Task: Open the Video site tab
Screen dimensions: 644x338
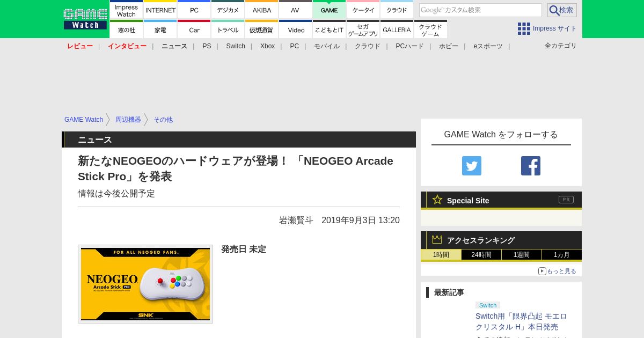Action: point(295,30)
